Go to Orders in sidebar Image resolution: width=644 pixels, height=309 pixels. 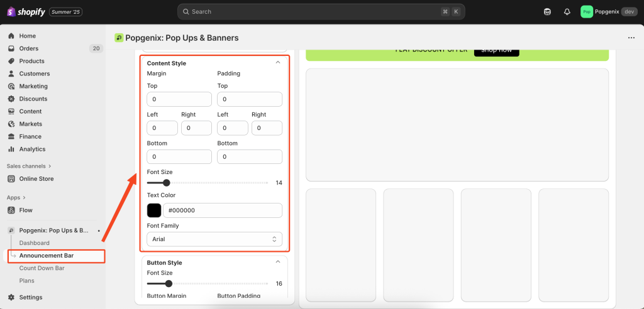(x=29, y=48)
